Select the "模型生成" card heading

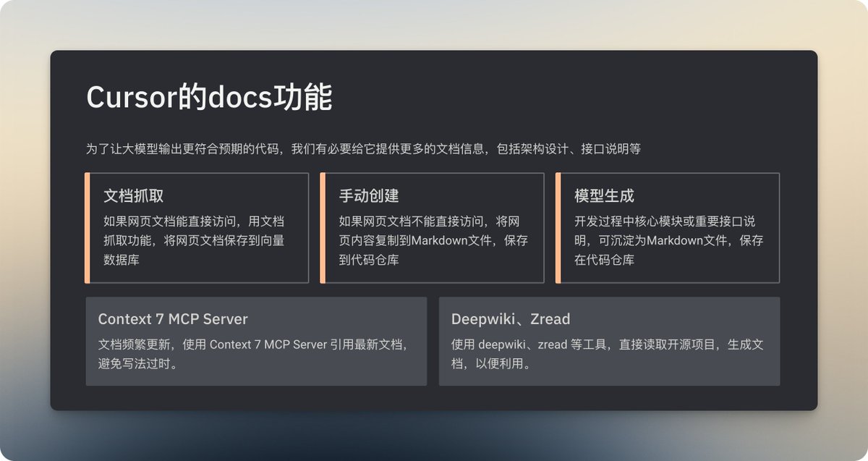click(604, 196)
